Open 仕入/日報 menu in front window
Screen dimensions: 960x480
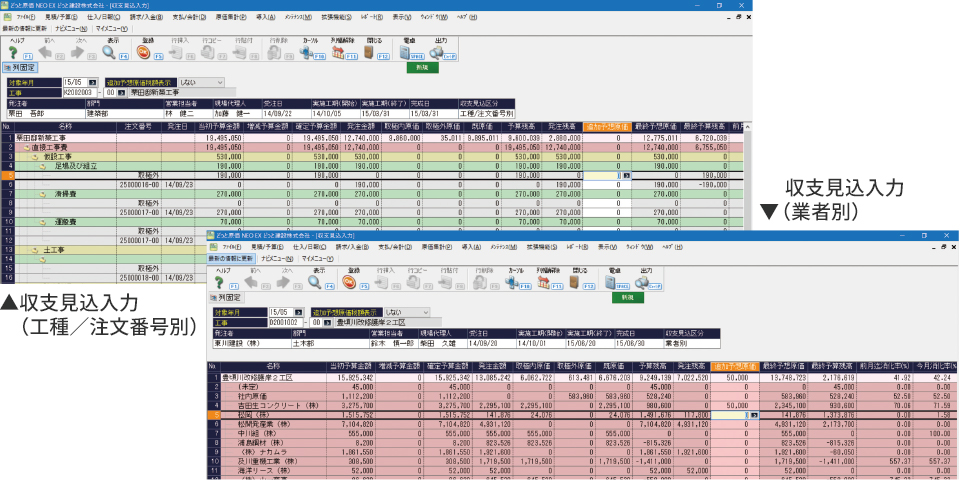309,247
